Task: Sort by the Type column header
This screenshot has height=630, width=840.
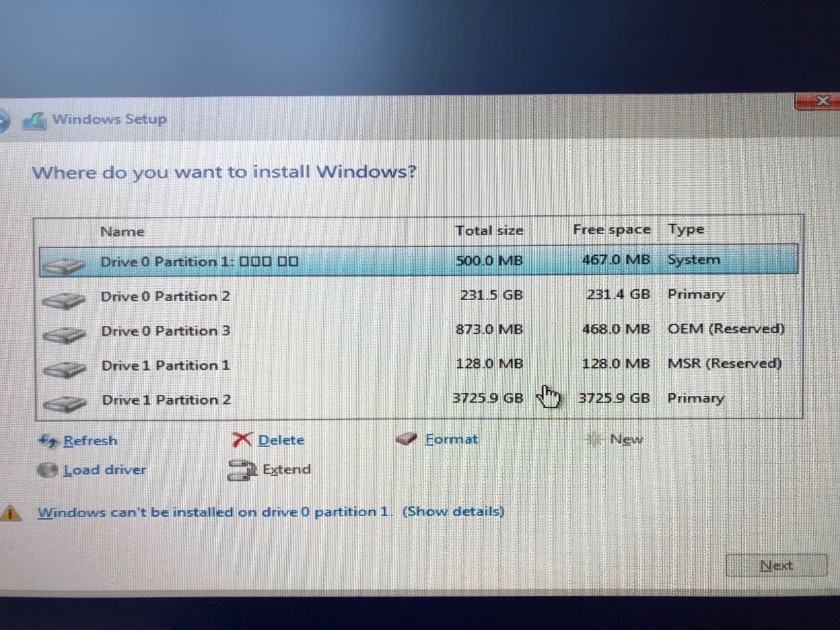Action: (686, 229)
